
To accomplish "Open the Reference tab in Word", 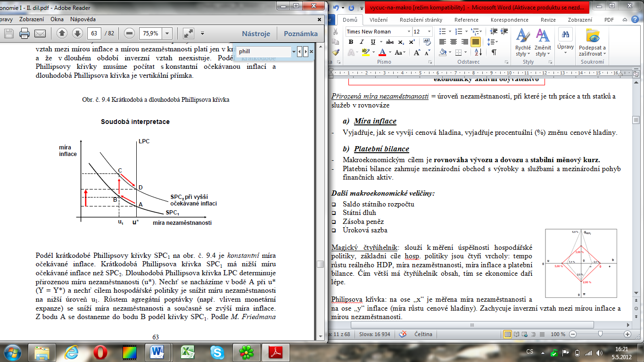I will click(466, 20).
